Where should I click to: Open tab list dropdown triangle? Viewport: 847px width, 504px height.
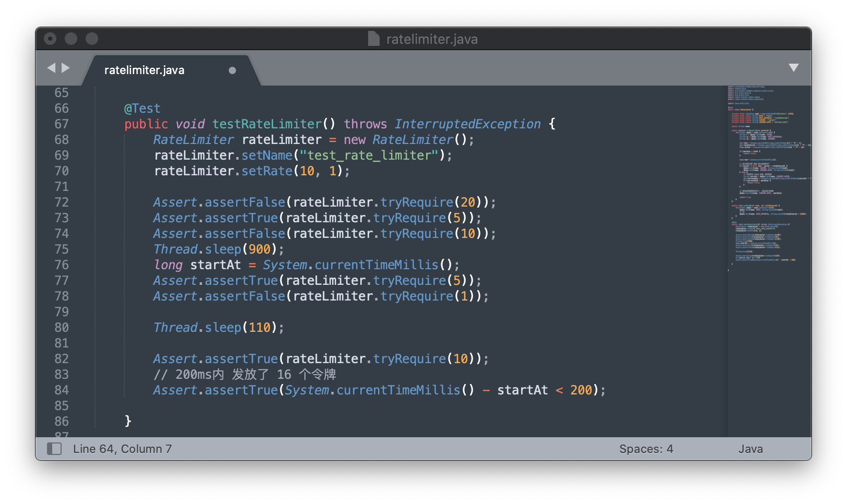coord(794,68)
